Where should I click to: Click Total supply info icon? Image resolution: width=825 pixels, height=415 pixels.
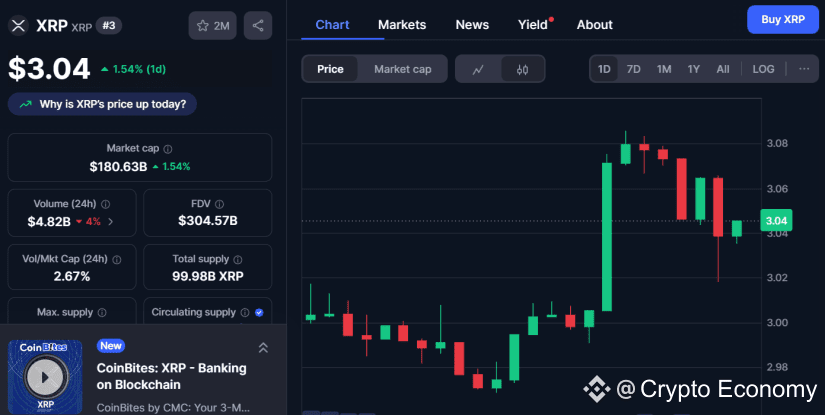pos(238,259)
